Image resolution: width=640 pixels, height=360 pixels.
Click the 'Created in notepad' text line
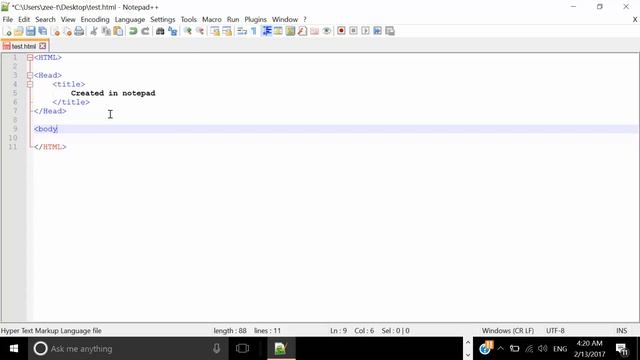coord(113,93)
